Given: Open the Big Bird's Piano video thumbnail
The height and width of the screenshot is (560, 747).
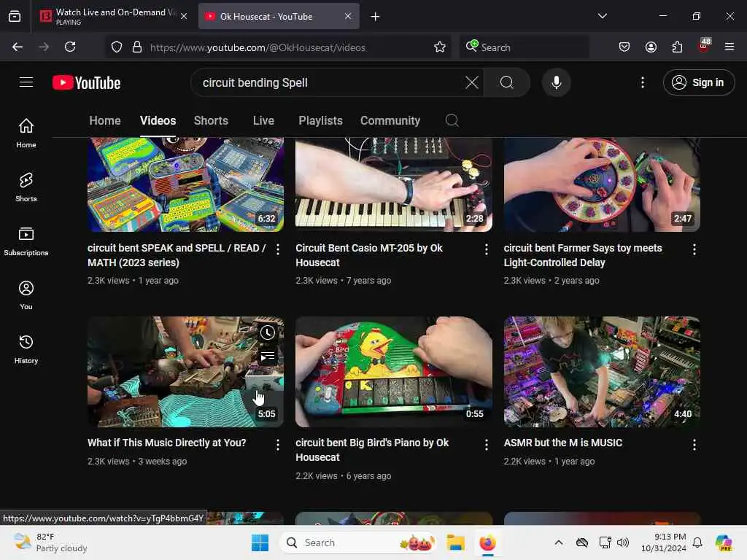Looking at the screenshot, I should 393,371.
